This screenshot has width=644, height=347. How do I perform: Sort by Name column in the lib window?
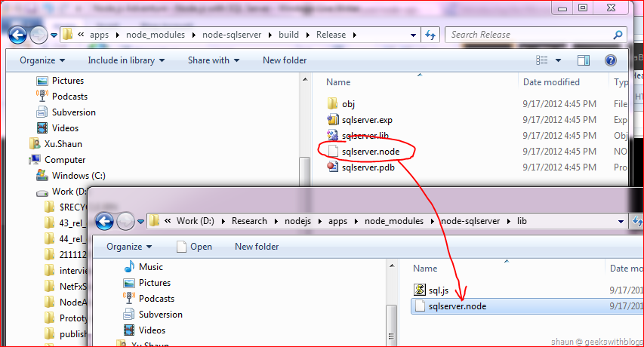[x=425, y=269]
